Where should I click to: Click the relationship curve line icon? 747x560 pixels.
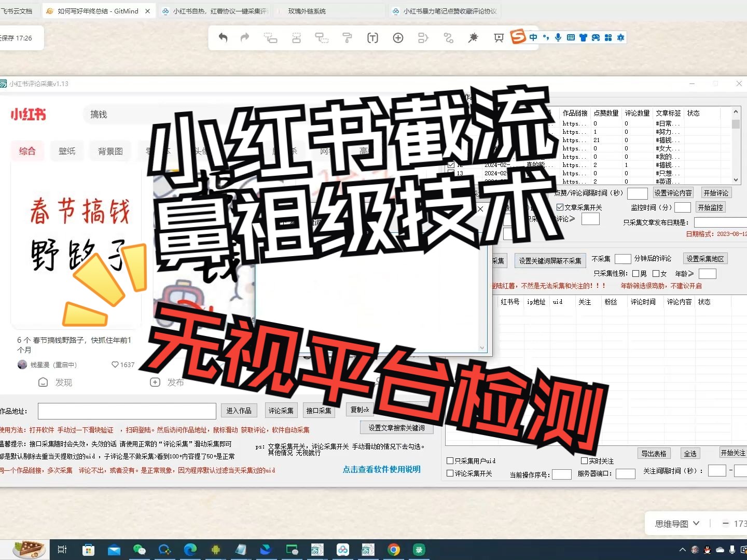[449, 37]
